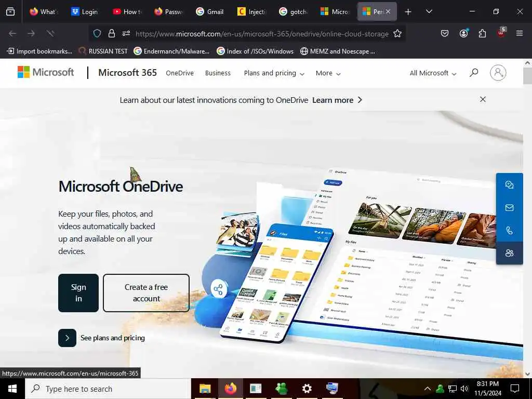Switch to the What's tab
The image size is (532, 399).
(43, 12)
